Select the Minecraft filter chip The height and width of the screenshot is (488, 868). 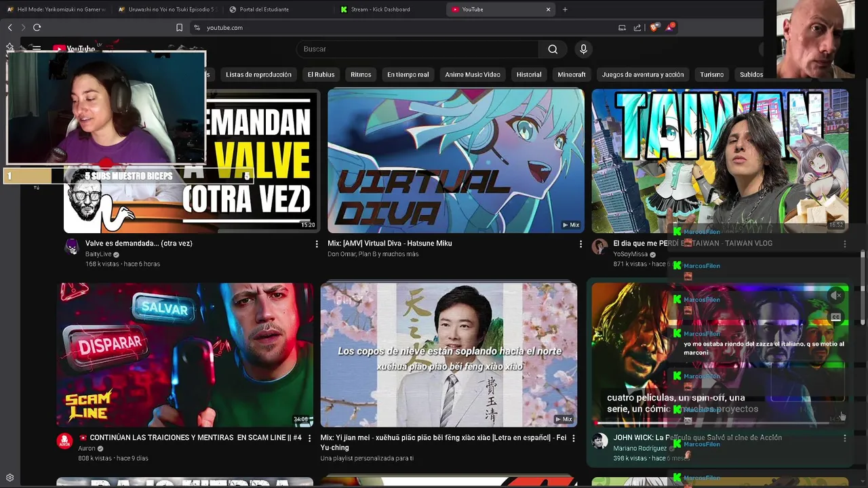572,75
